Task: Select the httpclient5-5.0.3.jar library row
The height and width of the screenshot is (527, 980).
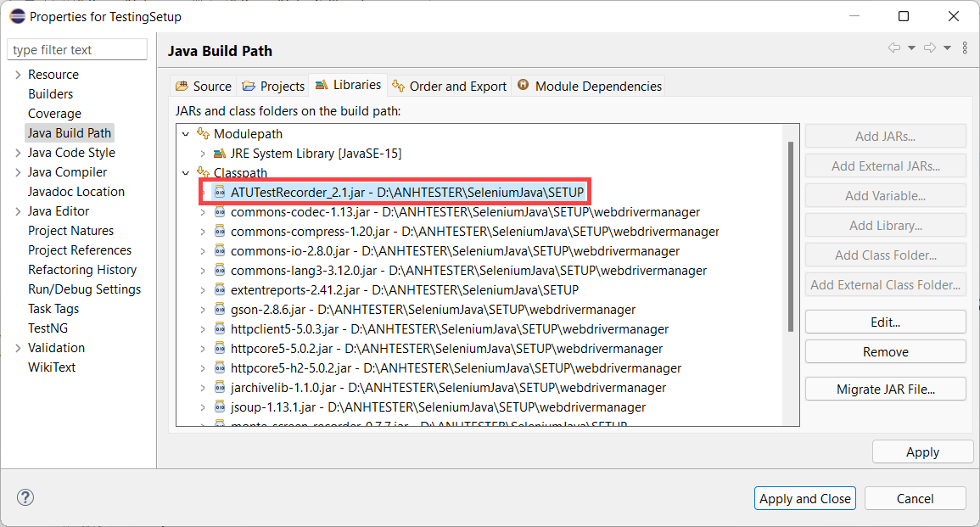Action: click(x=441, y=328)
